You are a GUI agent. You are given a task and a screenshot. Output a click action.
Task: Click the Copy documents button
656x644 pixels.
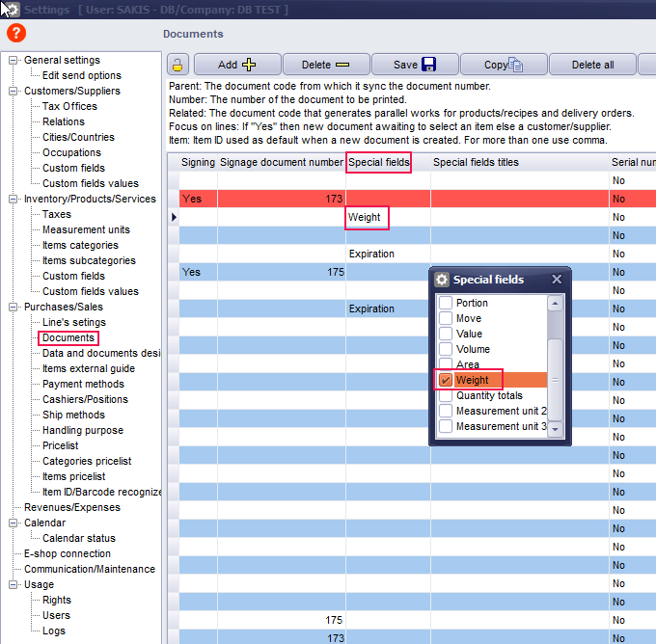click(x=503, y=66)
